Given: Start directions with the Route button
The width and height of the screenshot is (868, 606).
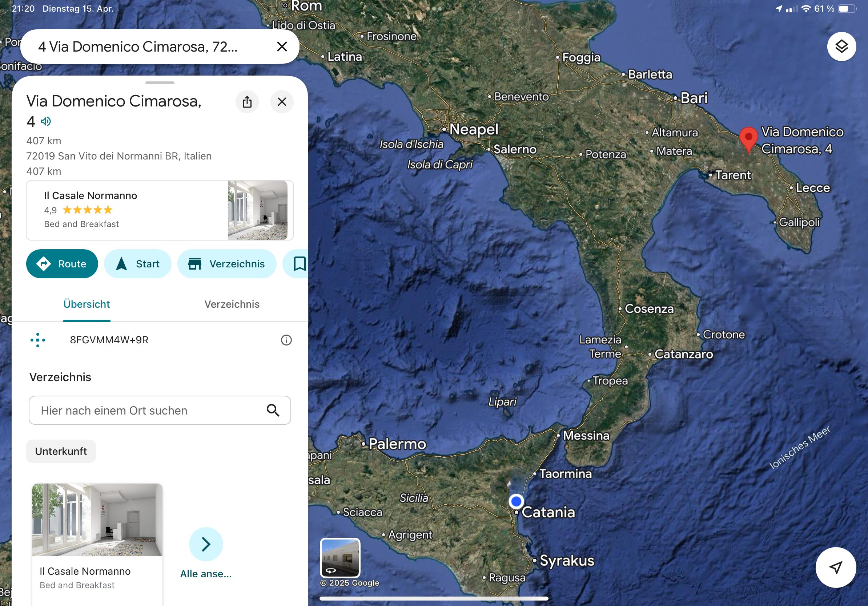Looking at the screenshot, I should point(62,264).
